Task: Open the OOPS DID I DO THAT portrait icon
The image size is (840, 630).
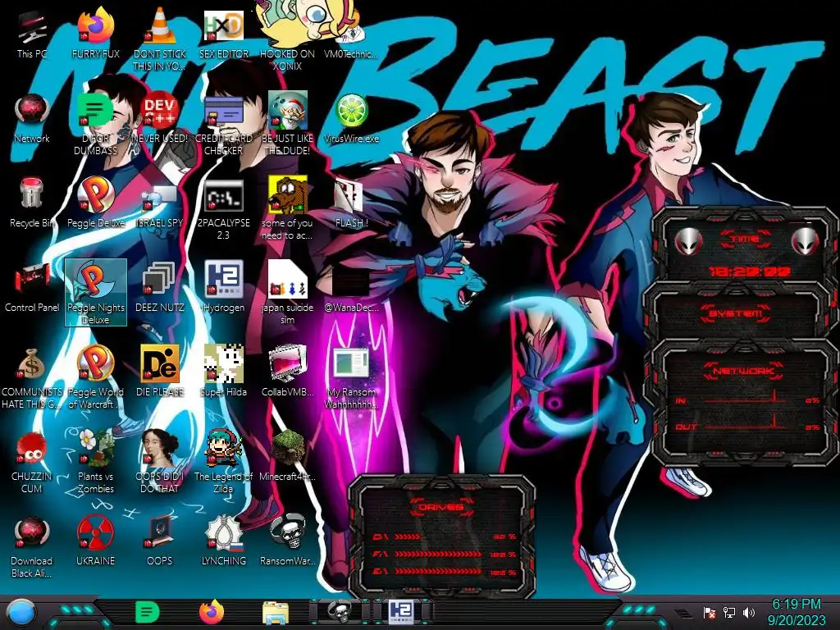Action: click(160, 463)
